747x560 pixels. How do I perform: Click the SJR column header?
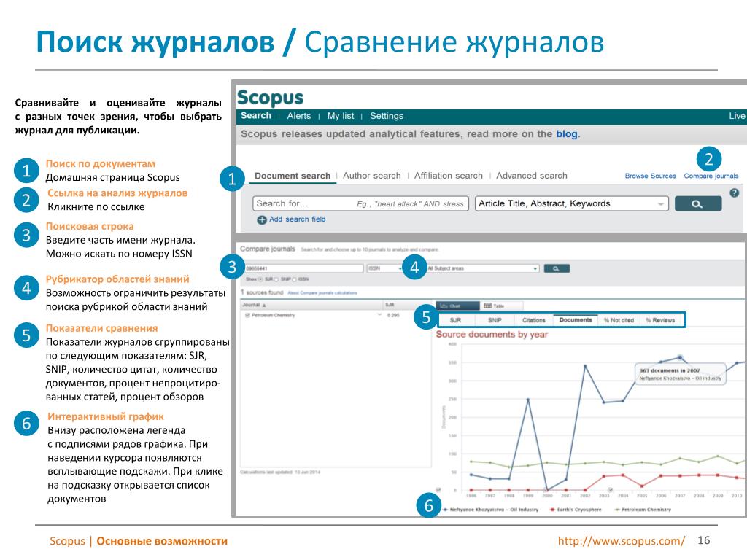390,305
